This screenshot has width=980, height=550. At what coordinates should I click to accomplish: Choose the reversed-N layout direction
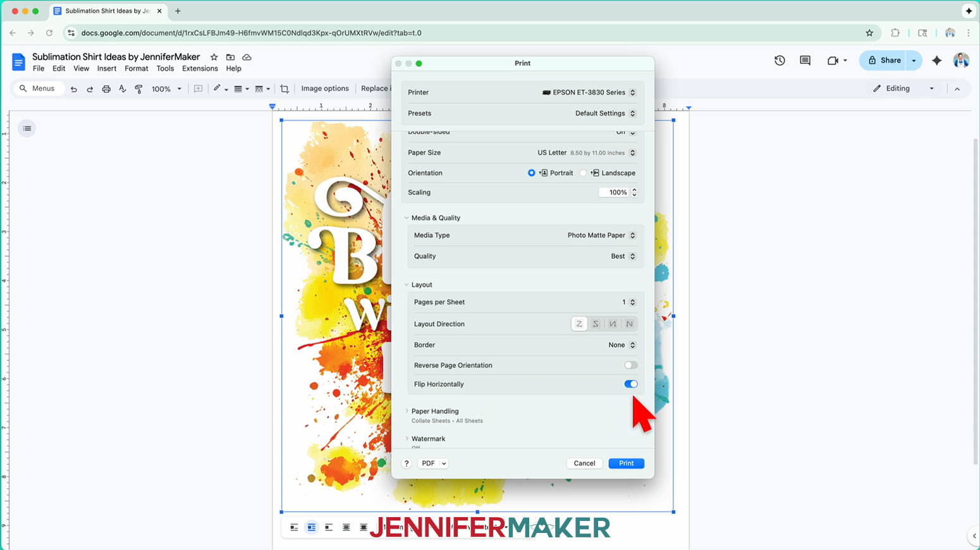pos(613,324)
